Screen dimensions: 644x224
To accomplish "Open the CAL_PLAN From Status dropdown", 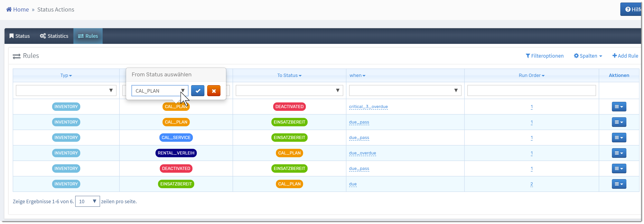I will (160, 91).
